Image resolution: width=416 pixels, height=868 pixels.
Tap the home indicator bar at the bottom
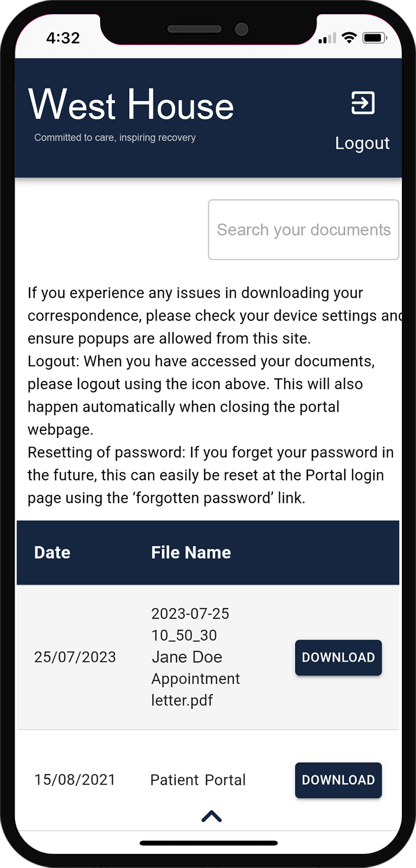tap(209, 843)
